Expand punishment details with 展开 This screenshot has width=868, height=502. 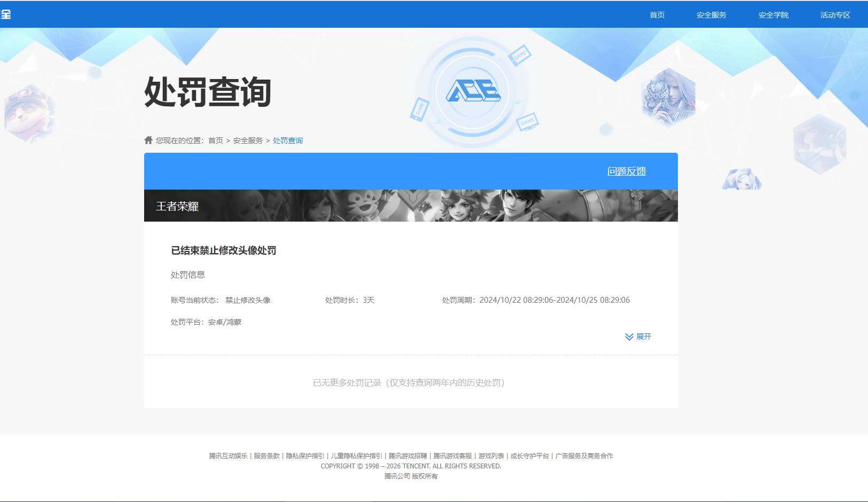643,336
